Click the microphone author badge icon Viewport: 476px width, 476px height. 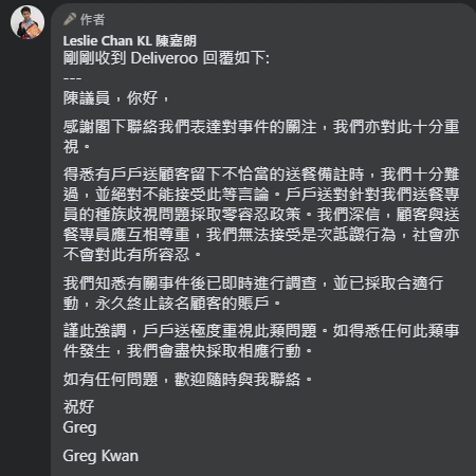70,19
